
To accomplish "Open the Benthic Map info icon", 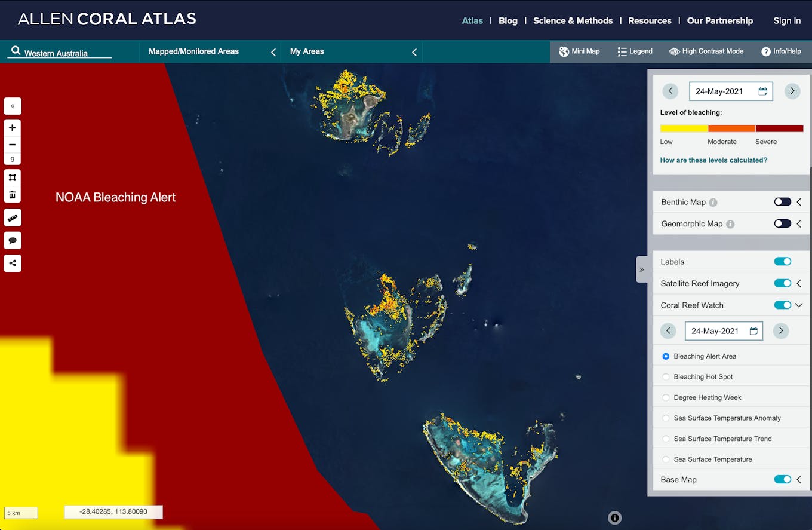I will coord(713,203).
